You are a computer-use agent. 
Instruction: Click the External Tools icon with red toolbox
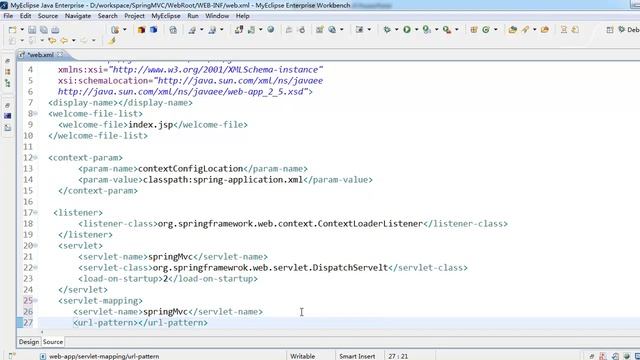pyautogui.click(x=447, y=29)
